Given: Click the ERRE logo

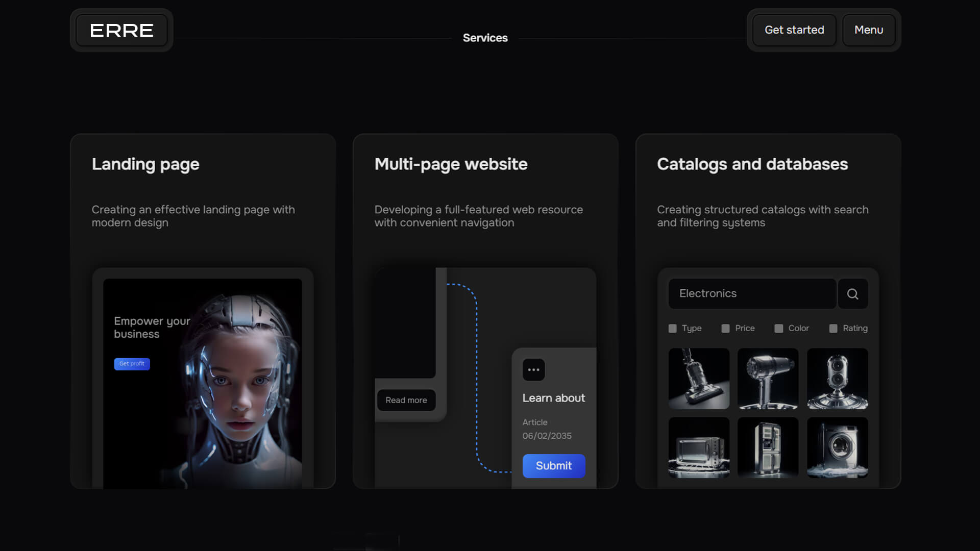Looking at the screenshot, I should [x=121, y=30].
